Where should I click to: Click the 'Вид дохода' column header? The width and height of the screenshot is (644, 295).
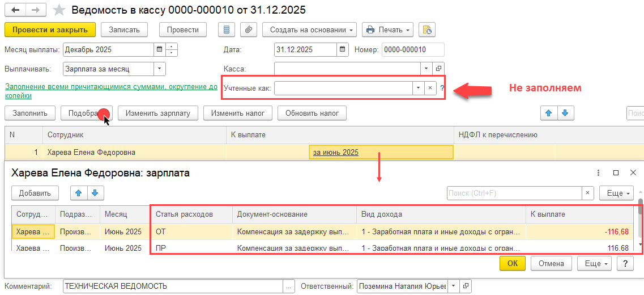pos(441,214)
